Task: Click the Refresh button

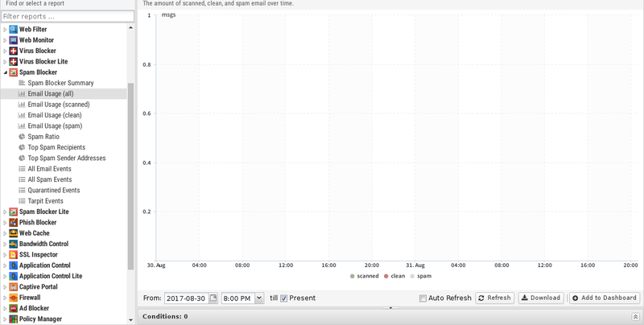Action: click(x=495, y=298)
